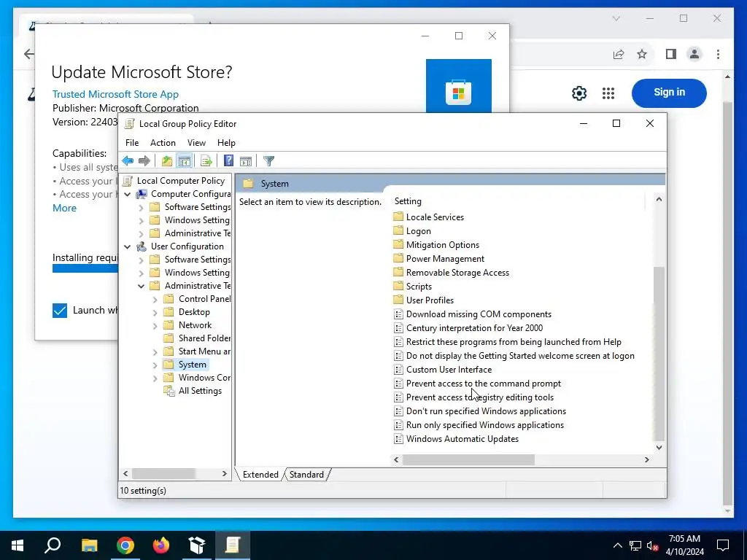Open Chrome side panel icon
The width and height of the screenshot is (747, 560).
(671, 54)
